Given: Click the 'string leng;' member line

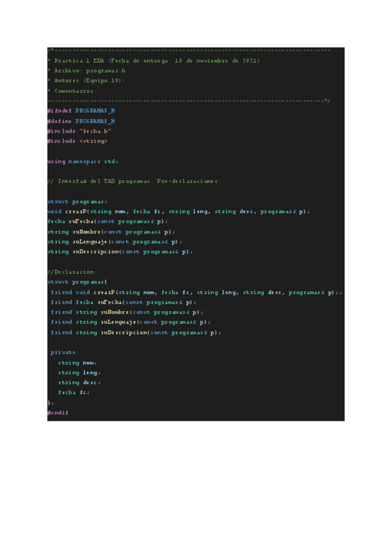Looking at the screenshot, I should click(78, 372).
